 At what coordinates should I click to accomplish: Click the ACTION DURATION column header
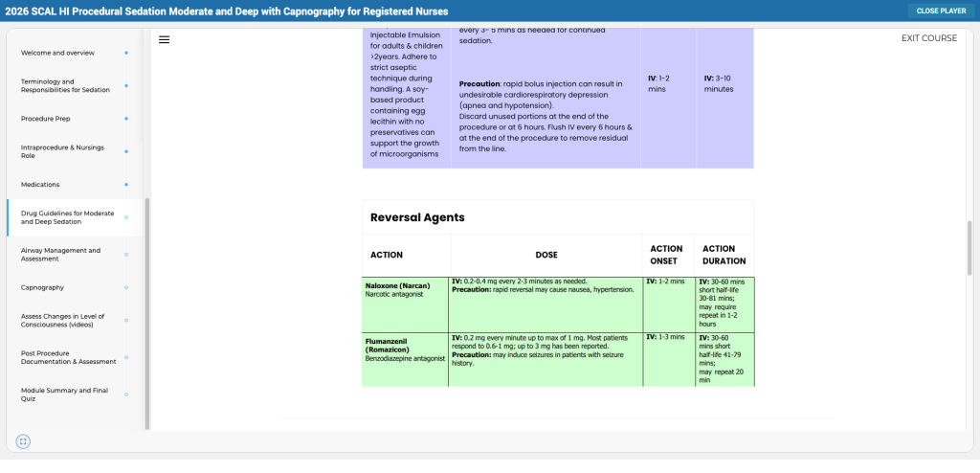click(724, 255)
